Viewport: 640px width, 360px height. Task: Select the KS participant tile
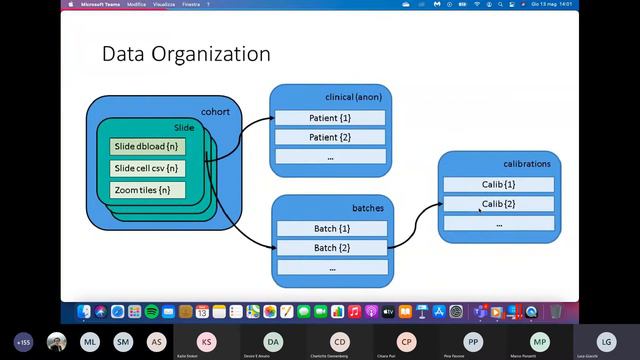[207, 342]
